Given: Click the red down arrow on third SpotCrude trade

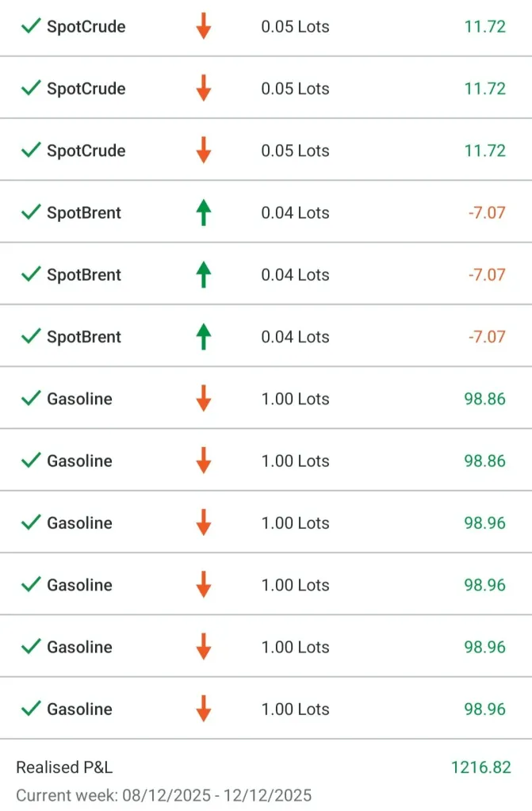Looking at the screenshot, I should 204,150.
